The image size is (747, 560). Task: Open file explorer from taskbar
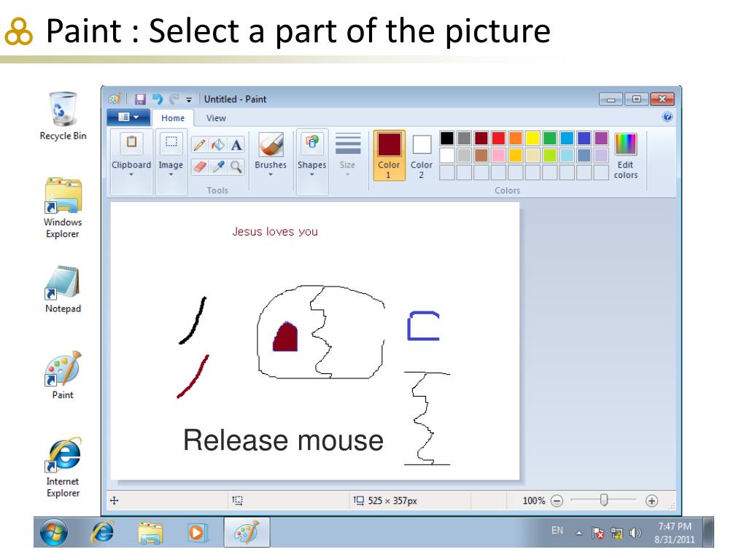tap(150, 532)
